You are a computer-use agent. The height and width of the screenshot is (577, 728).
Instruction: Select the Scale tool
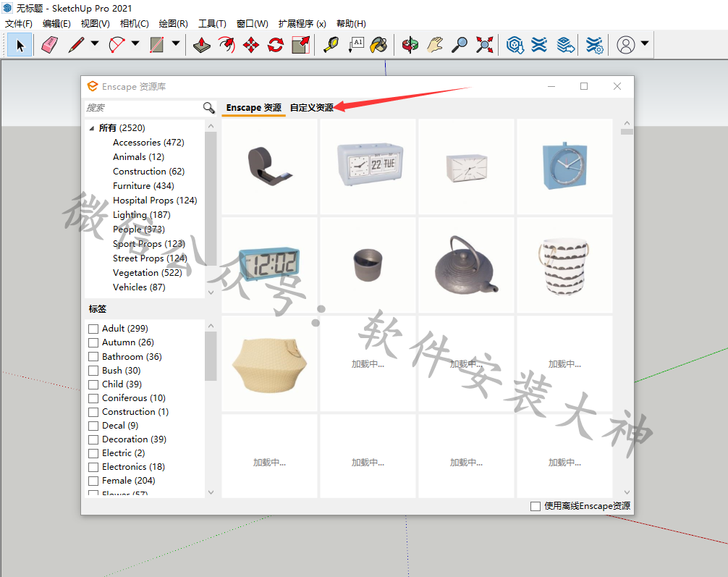(301, 45)
